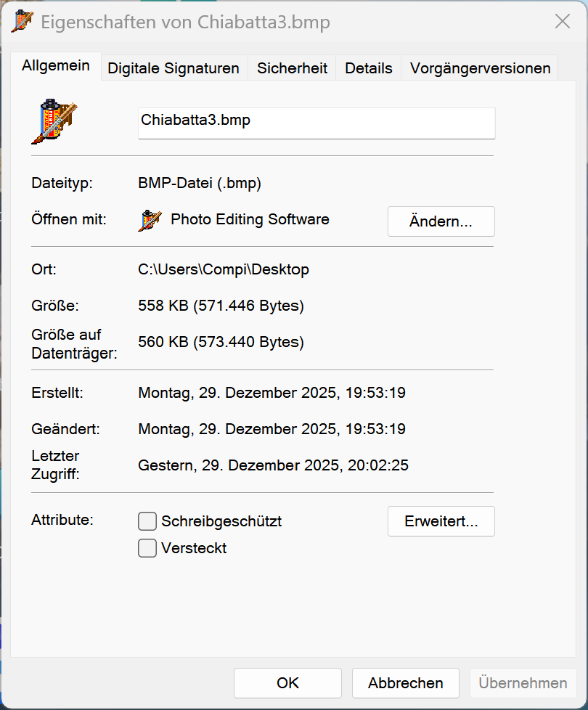The width and height of the screenshot is (588, 710).
Task: Toggle the Versteckt attribute checkbox
Action: point(147,548)
